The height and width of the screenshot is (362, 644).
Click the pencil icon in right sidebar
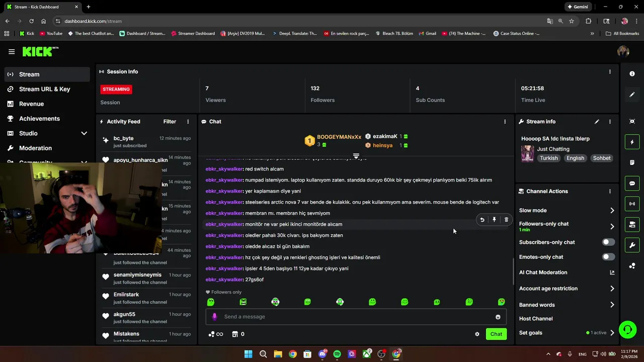pos(632,95)
